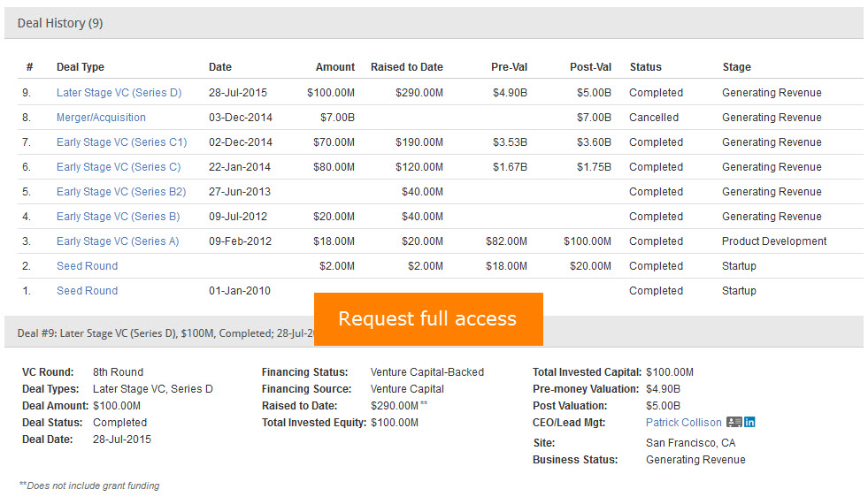
Task: Click the double-asterisk footnote marker beside $290.00M
Action: [x=424, y=404]
